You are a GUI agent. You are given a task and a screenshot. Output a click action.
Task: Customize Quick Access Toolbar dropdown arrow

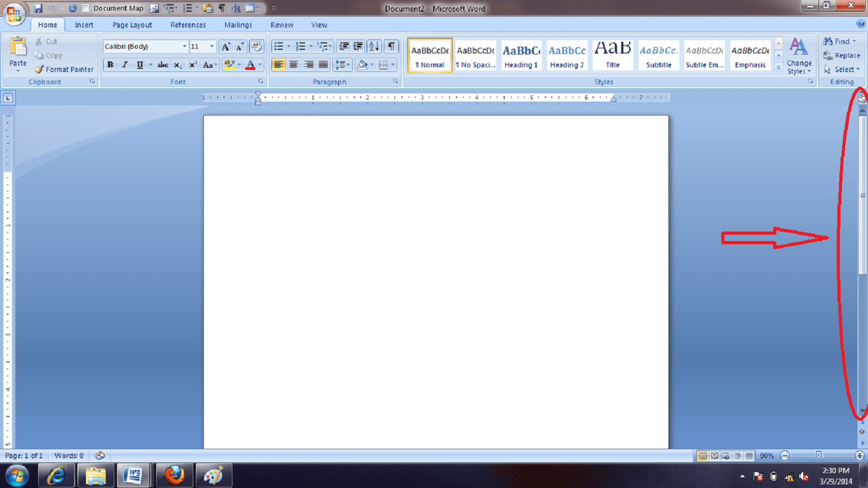pyautogui.click(x=273, y=8)
